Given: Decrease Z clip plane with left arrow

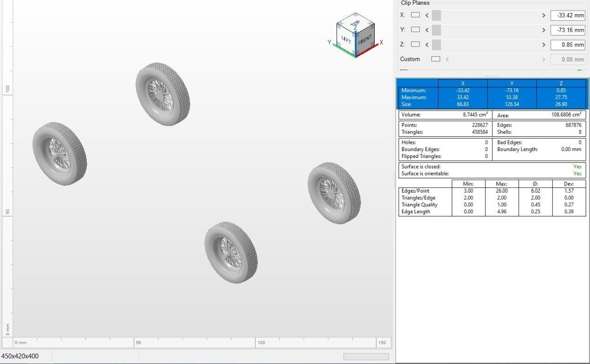Looking at the screenshot, I should [x=427, y=45].
